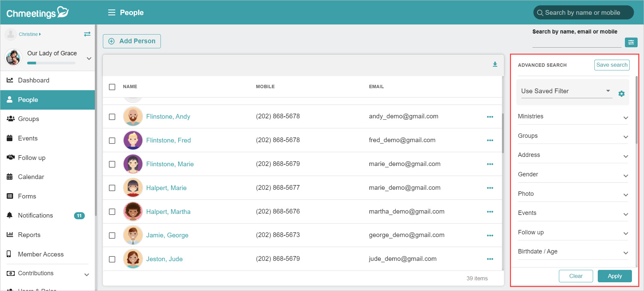The height and width of the screenshot is (291, 644).
Task: Expand the Our Lady of Grace chevron
Action: [89, 58]
